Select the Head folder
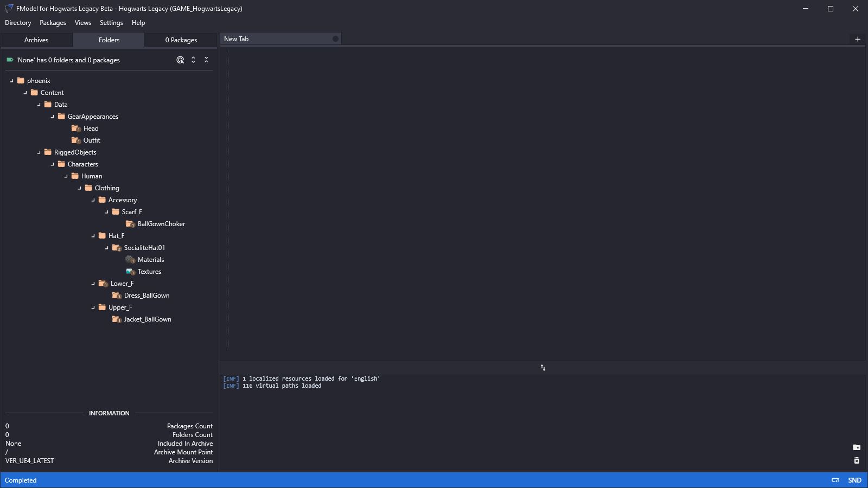The height and width of the screenshot is (488, 868). tap(91, 129)
